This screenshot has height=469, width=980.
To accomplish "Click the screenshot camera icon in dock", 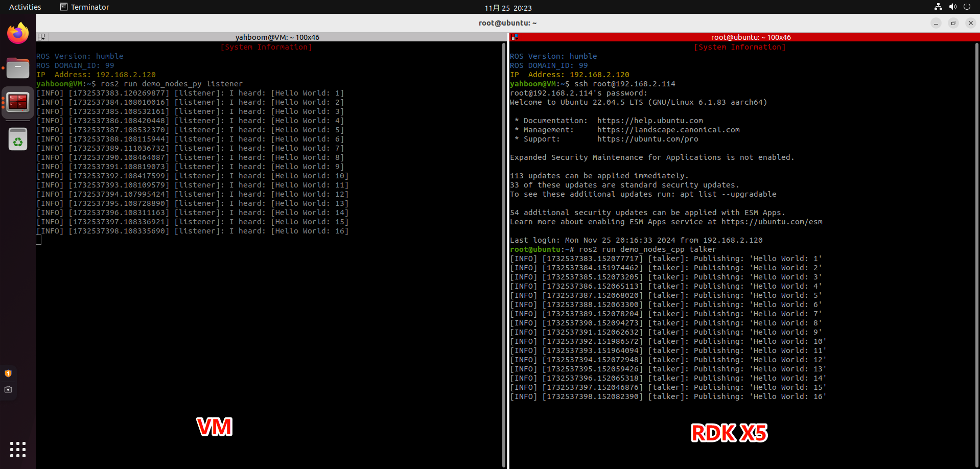I will [x=8, y=389].
